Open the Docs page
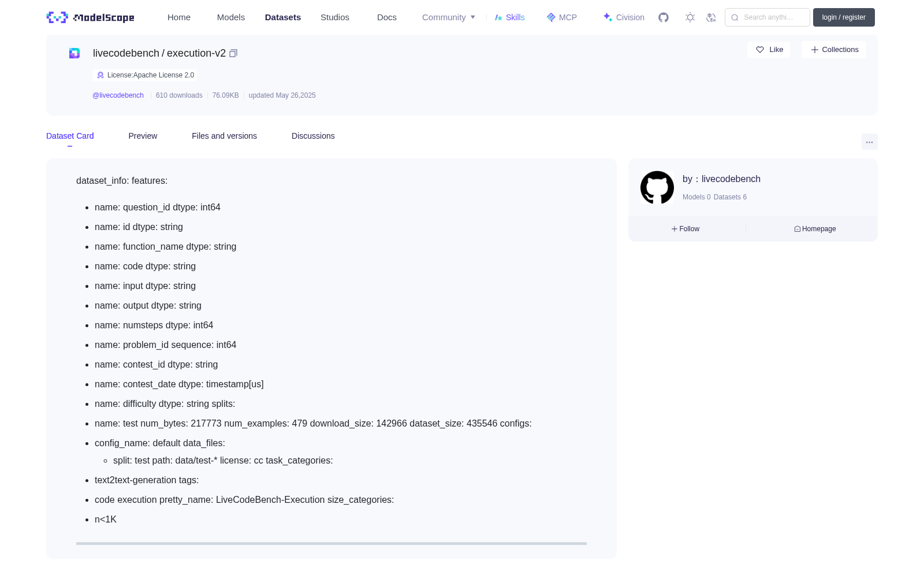 (x=387, y=17)
